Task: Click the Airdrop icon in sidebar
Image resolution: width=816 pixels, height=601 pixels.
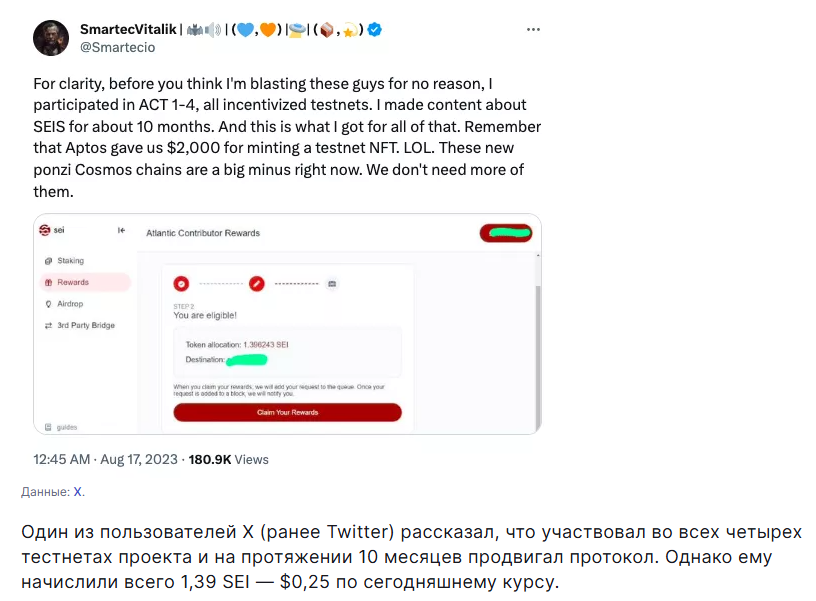Action: pyautogui.click(x=48, y=304)
